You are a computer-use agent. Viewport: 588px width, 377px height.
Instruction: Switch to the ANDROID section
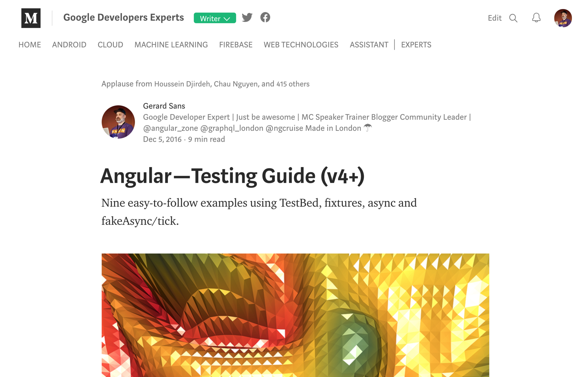(x=69, y=45)
